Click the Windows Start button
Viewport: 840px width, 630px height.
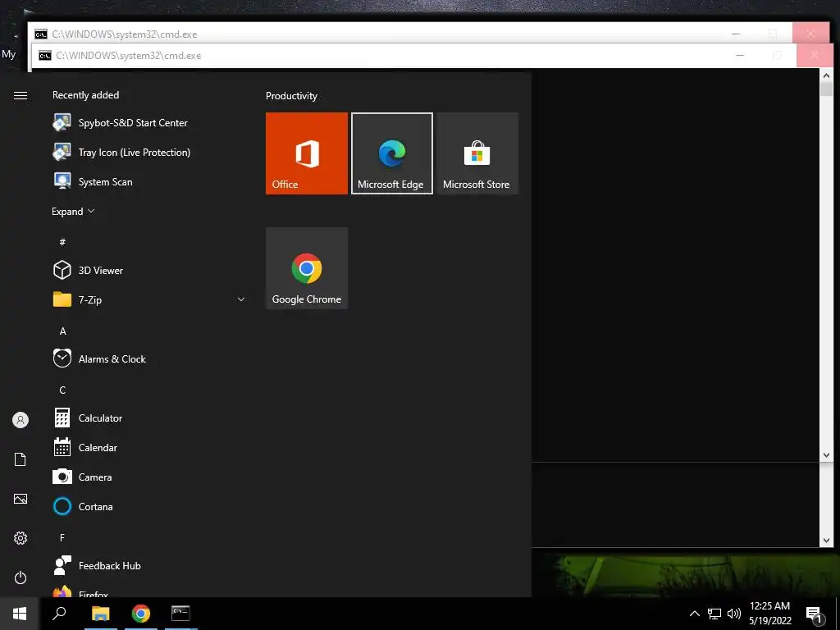pos(20,614)
